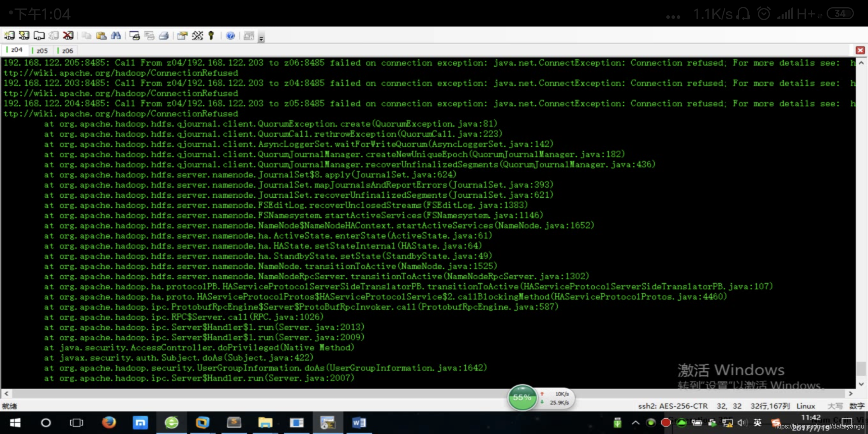The width and height of the screenshot is (868, 434).
Task: Click the vertical scrollbar up arrow
Action: 861,63
